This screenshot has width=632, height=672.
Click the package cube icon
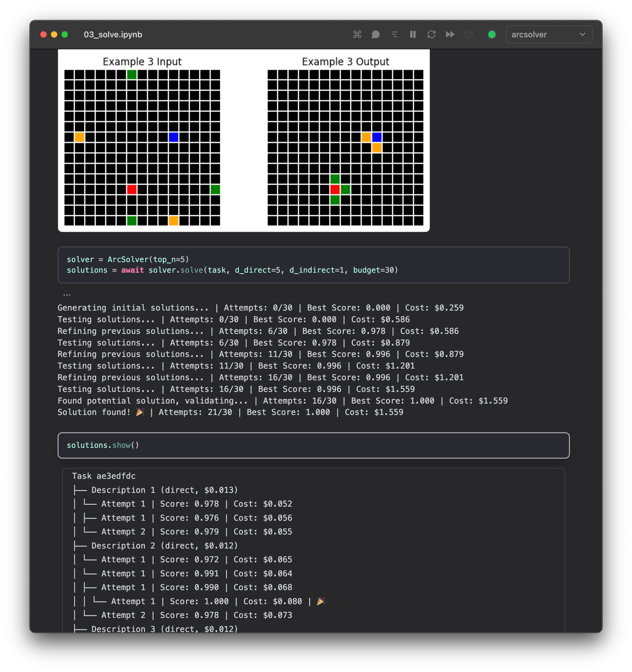coord(469,34)
